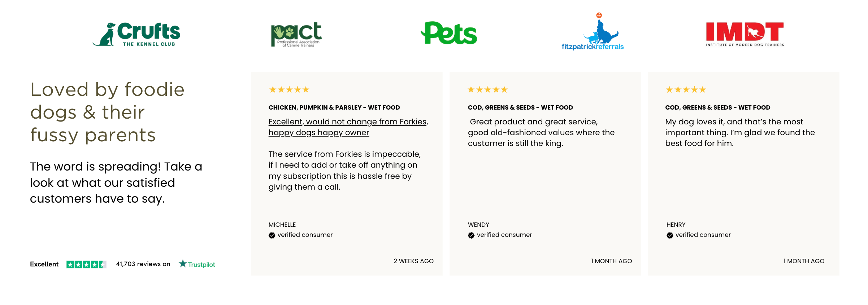The width and height of the screenshot is (868, 305).
Task: Click the Fitzpatrick Referrals logo
Action: [x=593, y=32]
